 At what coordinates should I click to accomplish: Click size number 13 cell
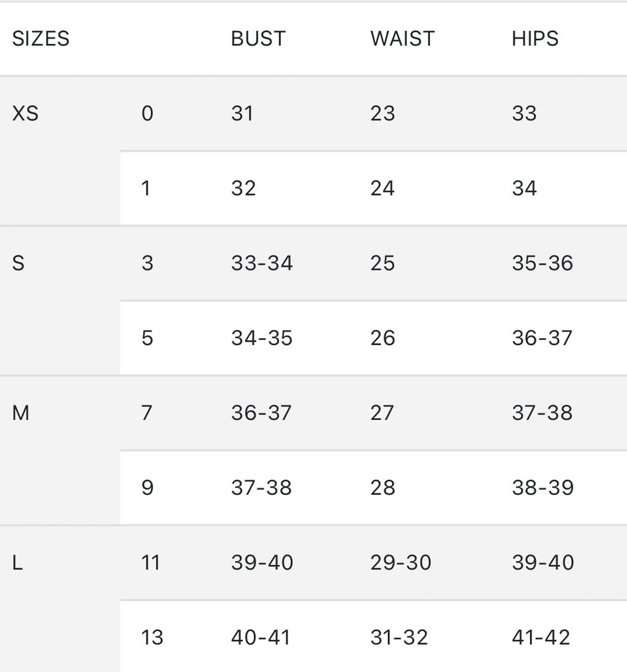click(x=152, y=637)
